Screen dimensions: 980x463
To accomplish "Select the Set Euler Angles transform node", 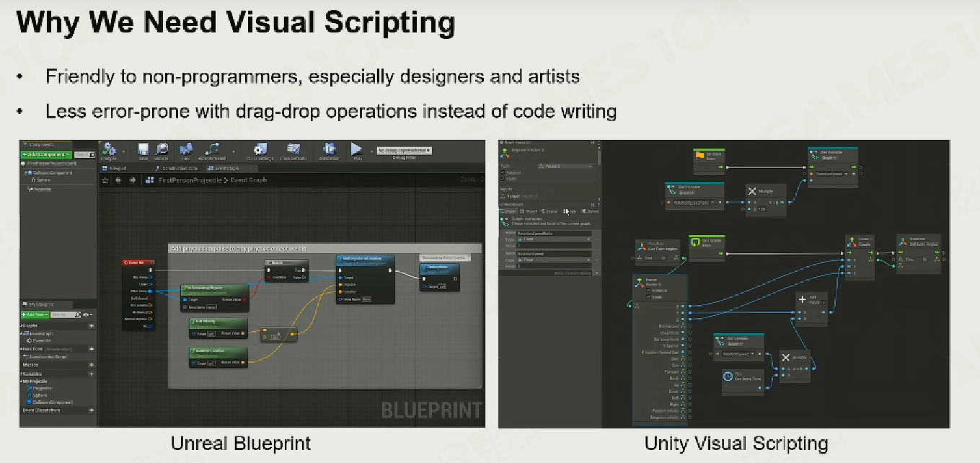I will pyautogui.click(x=919, y=254).
